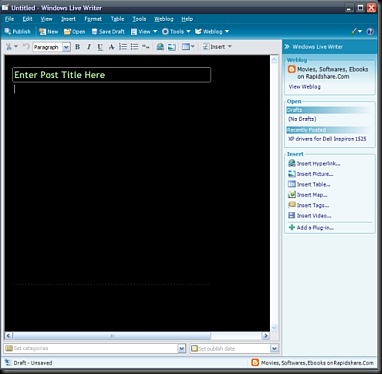Open the Tools toolbar dropdown
The image size is (382, 374).
pos(176,32)
